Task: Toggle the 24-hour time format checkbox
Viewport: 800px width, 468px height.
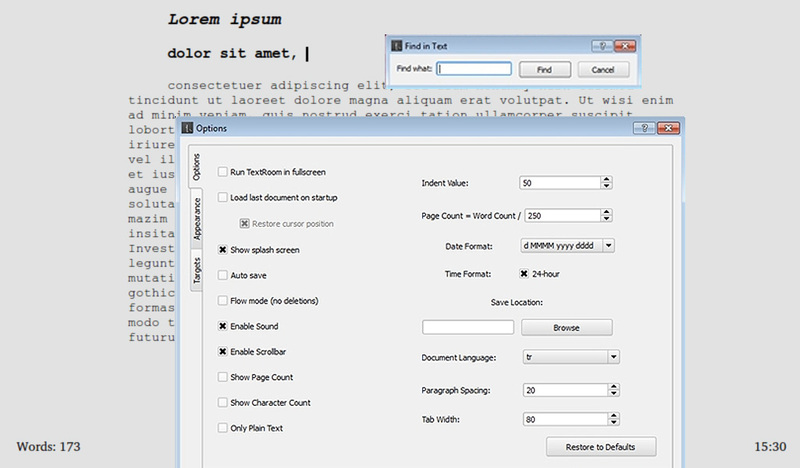Action: [524, 274]
